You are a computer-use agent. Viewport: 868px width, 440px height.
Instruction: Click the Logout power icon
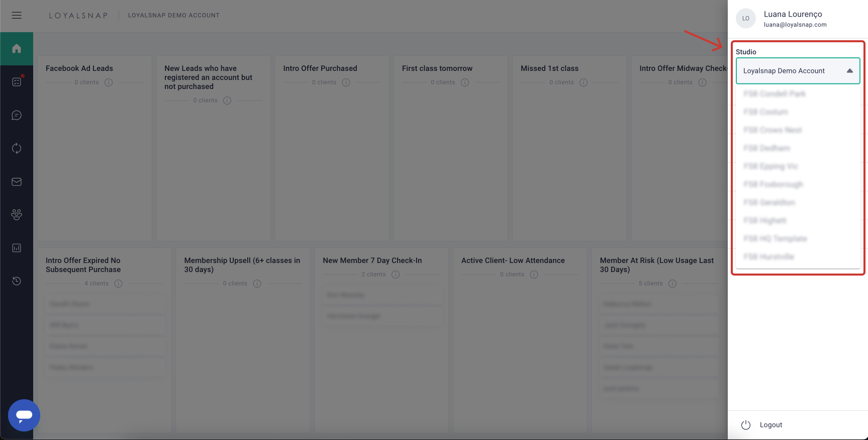[x=746, y=425]
